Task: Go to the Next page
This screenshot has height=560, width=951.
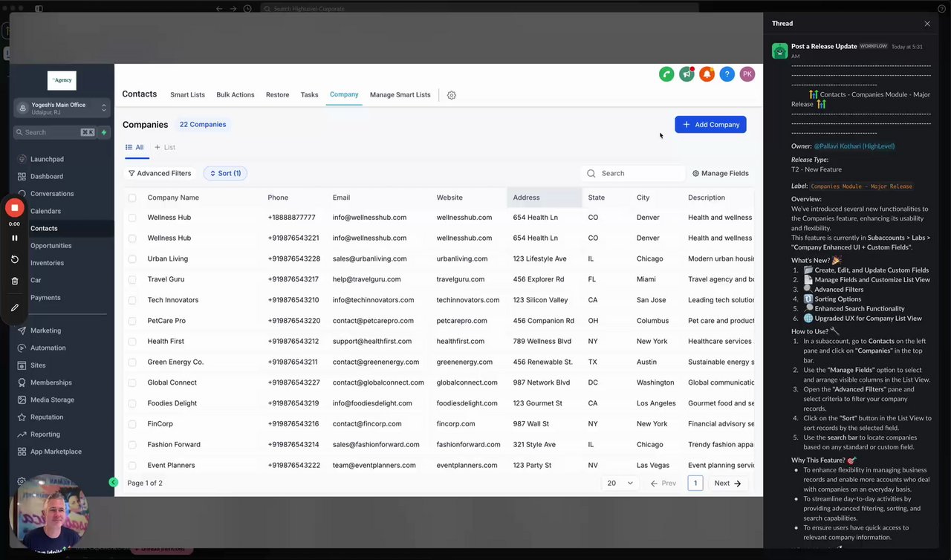Action: click(727, 483)
